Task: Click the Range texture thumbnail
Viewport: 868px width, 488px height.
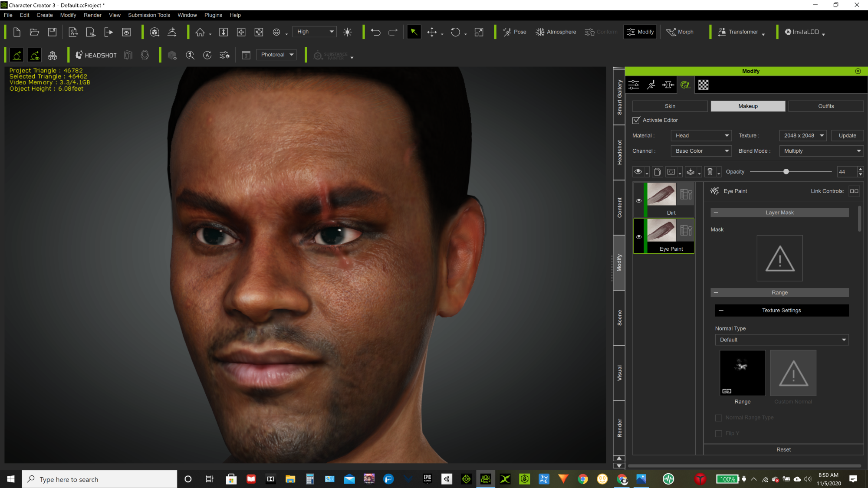Action: coord(743,373)
